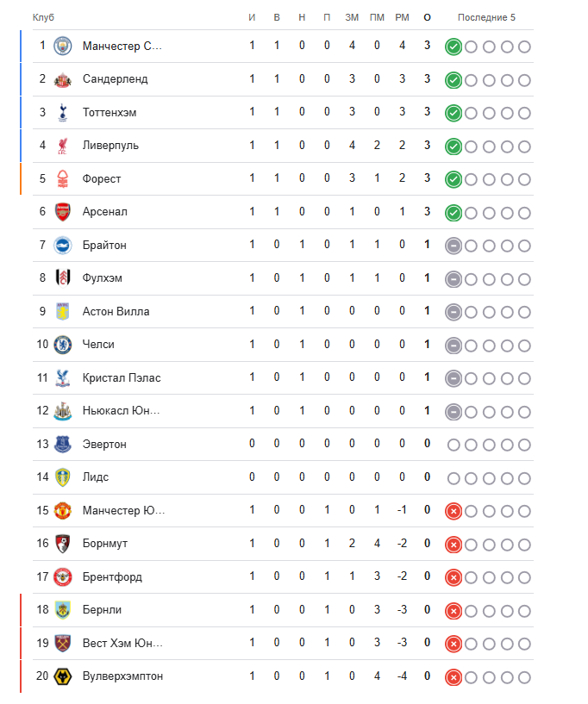This screenshot has height=704, width=588.
Task: Click the Everton club crest icon
Action: tap(63, 444)
